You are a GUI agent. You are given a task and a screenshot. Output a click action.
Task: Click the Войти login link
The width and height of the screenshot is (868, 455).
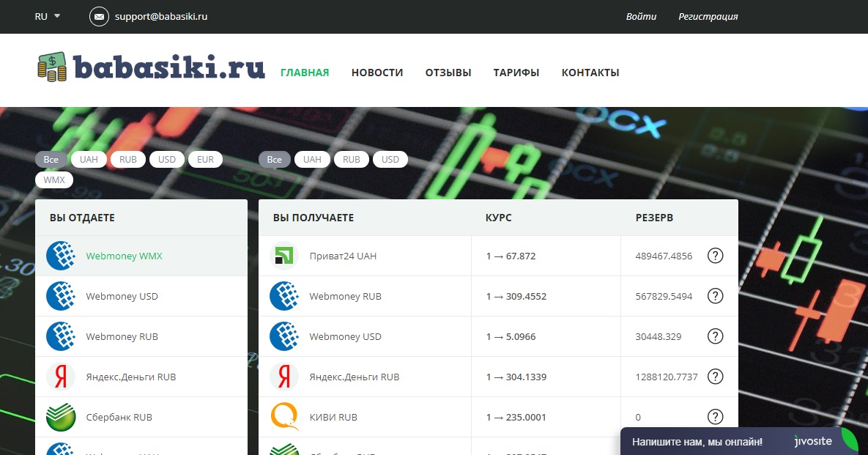641,17
